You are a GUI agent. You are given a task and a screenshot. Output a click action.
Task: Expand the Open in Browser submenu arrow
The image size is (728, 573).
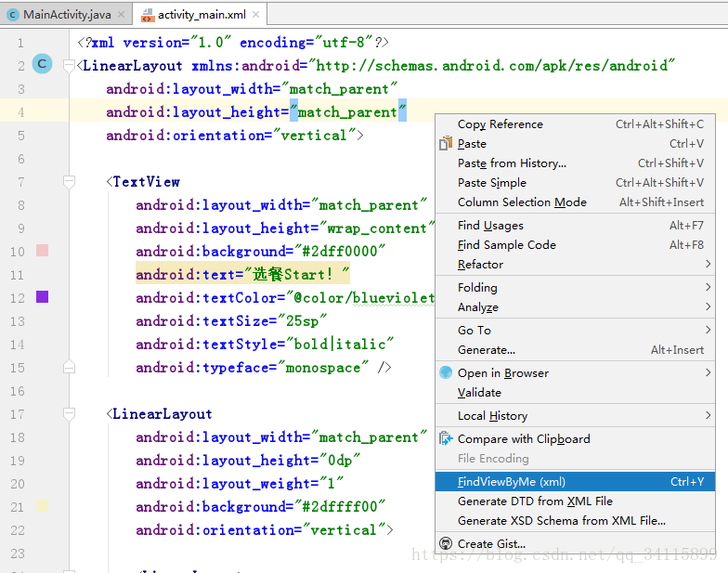(708, 372)
